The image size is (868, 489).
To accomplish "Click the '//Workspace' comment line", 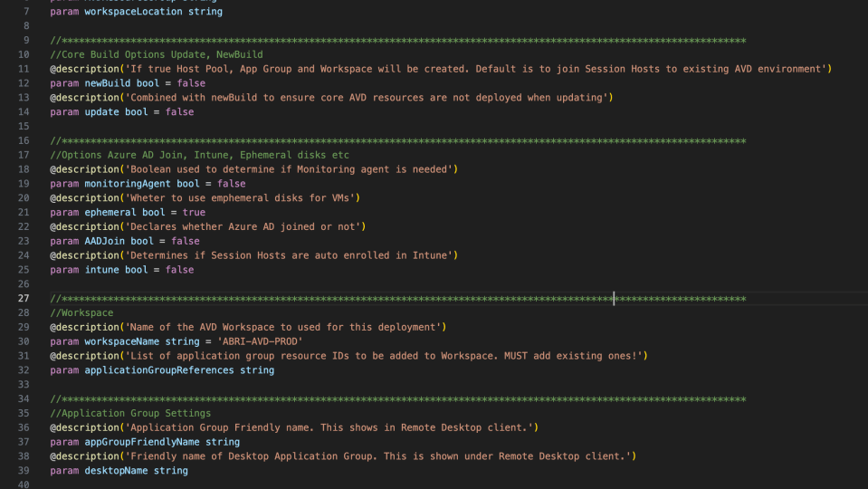I will (x=81, y=313).
